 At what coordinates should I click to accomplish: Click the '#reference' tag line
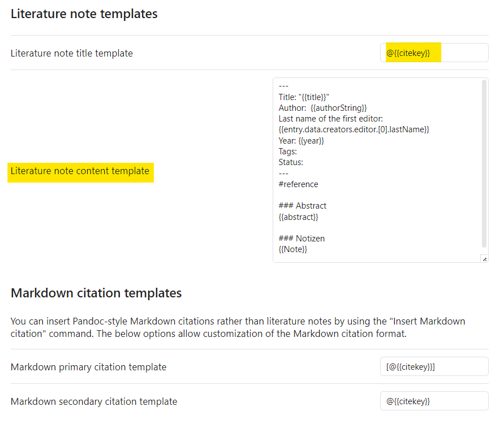(x=298, y=184)
